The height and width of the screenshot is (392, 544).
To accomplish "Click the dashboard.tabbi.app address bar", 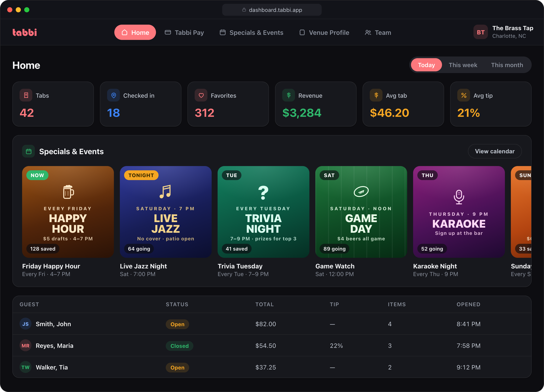I will 272,10.
